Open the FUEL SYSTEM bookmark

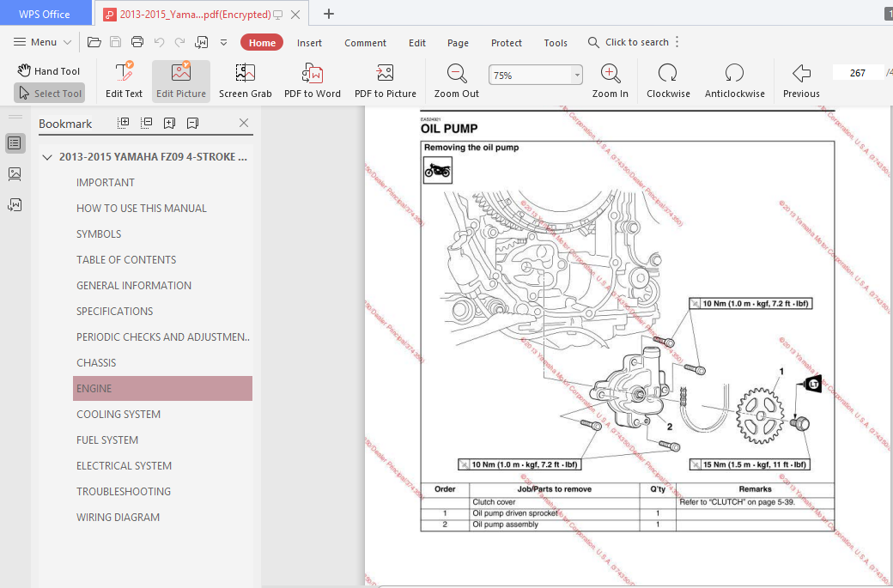click(107, 440)
